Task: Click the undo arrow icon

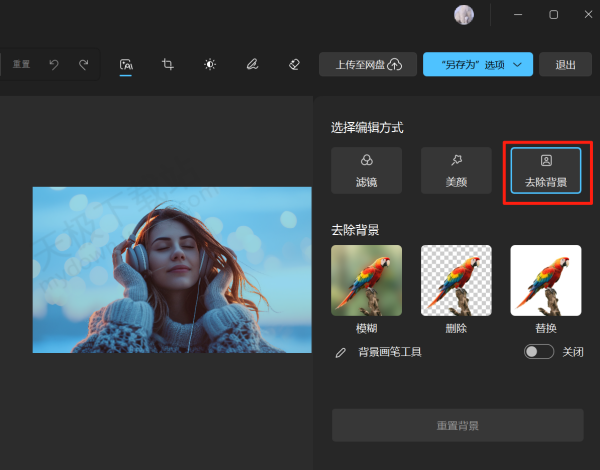Action: point(54,64)
